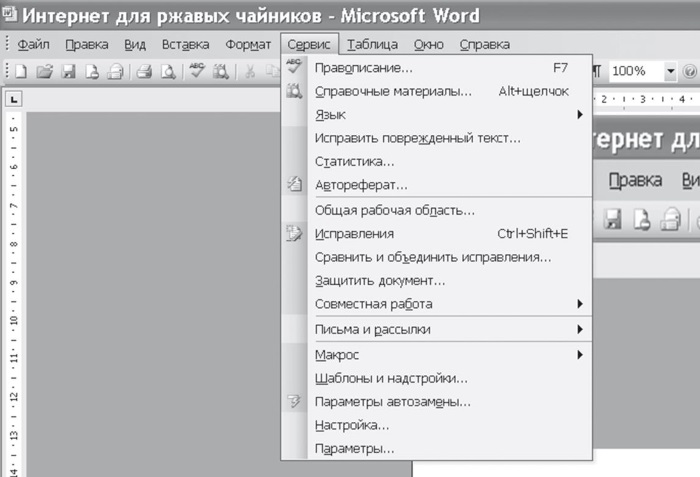Image resolution: width=700 pixels, height=477 pixels.
Task: Expand the Письма и рассылки submenu
Action: (x=437, y=329)
